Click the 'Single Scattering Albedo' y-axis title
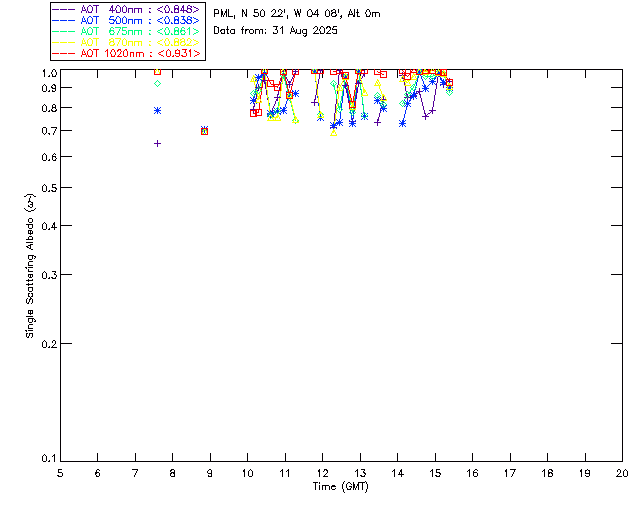The width and height of the screenshot is (640, 512). 31,265
